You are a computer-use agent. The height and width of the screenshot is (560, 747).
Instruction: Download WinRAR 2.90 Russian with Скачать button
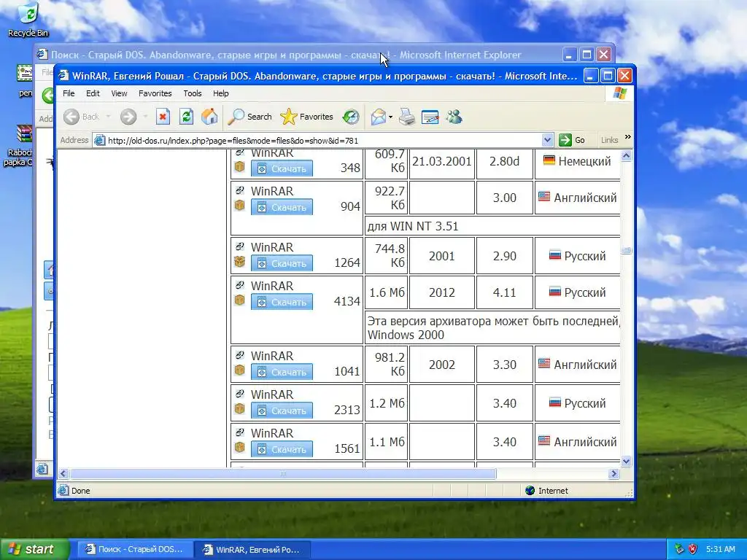click(282, 263)
